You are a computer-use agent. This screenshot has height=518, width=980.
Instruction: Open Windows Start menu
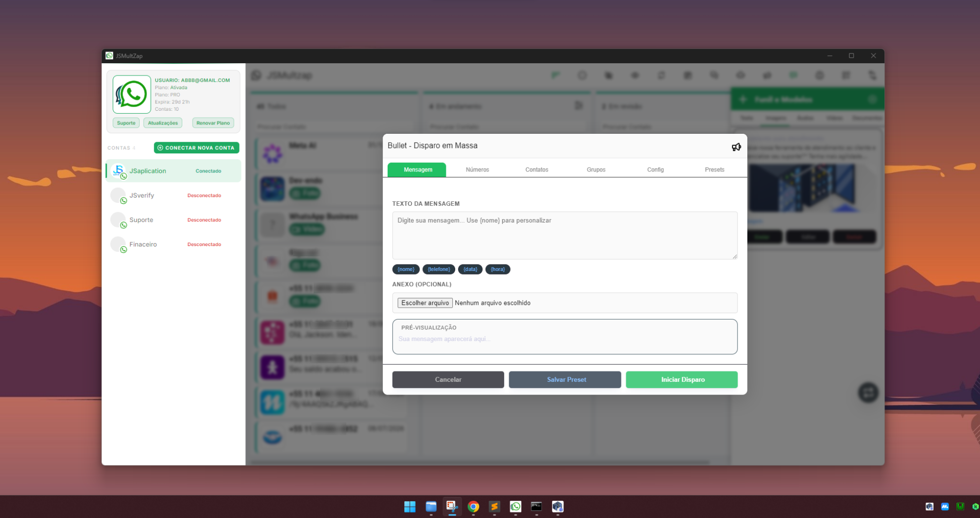coord(410,507)
